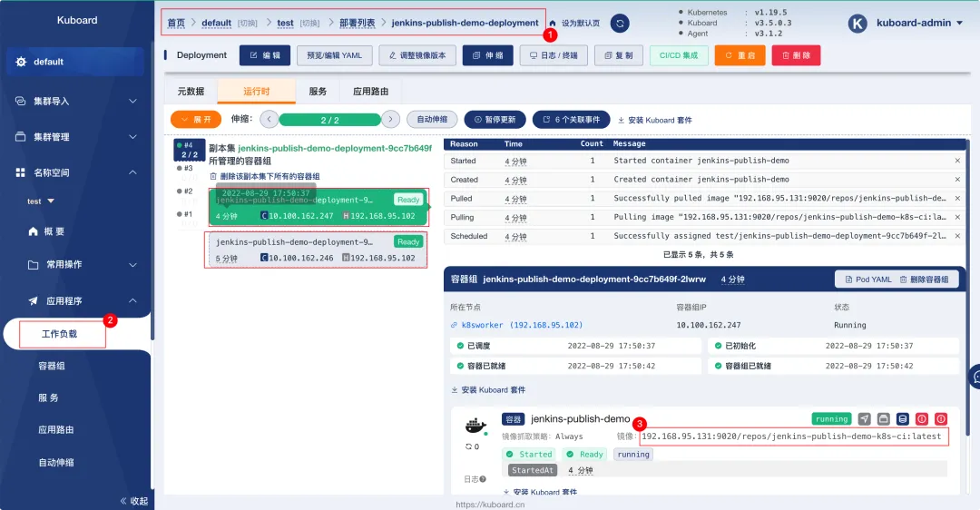
Task: Decrease replicas with the left arrow
Action: (x=269, y=120)
